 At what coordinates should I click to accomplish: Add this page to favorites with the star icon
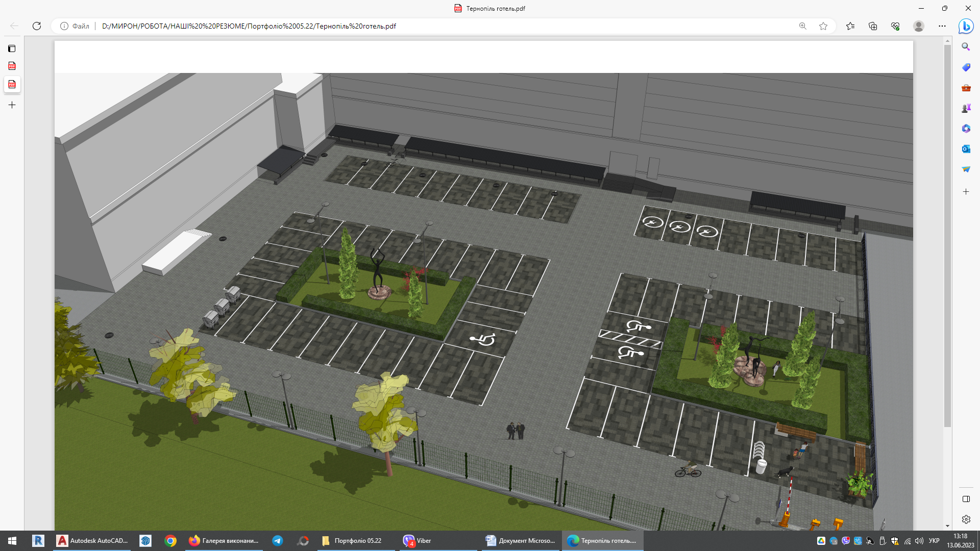point(823,26)
